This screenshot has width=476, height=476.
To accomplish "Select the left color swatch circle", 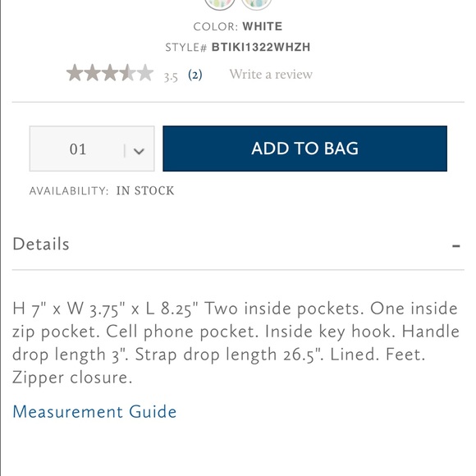I will click(220, 2).
